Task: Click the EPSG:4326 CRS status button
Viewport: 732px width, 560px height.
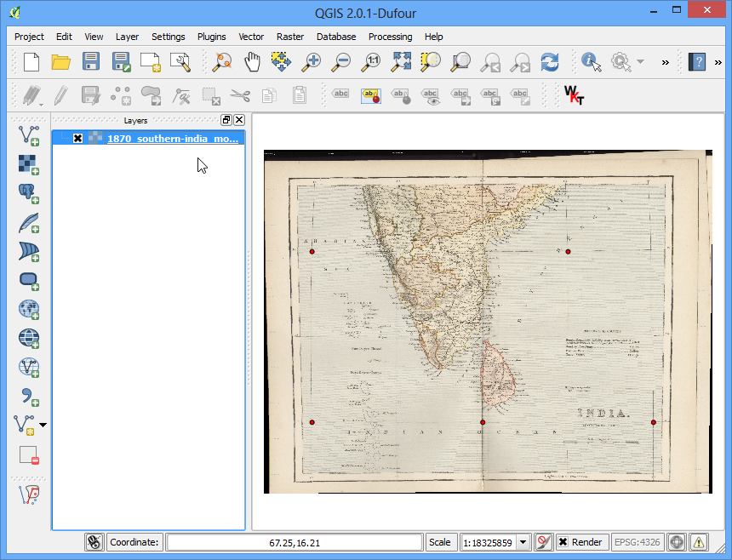Action: [x=638, y=542]
